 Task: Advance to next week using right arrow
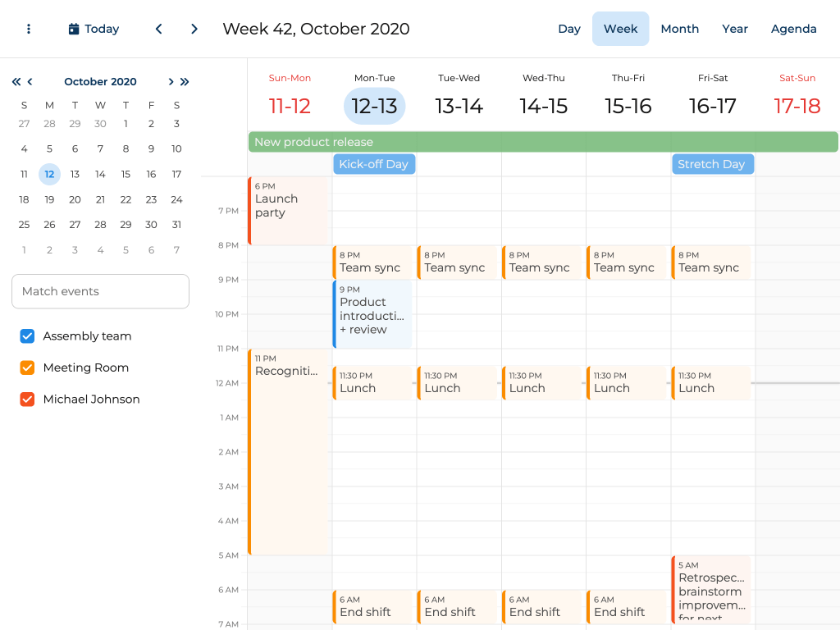[194, 29]
